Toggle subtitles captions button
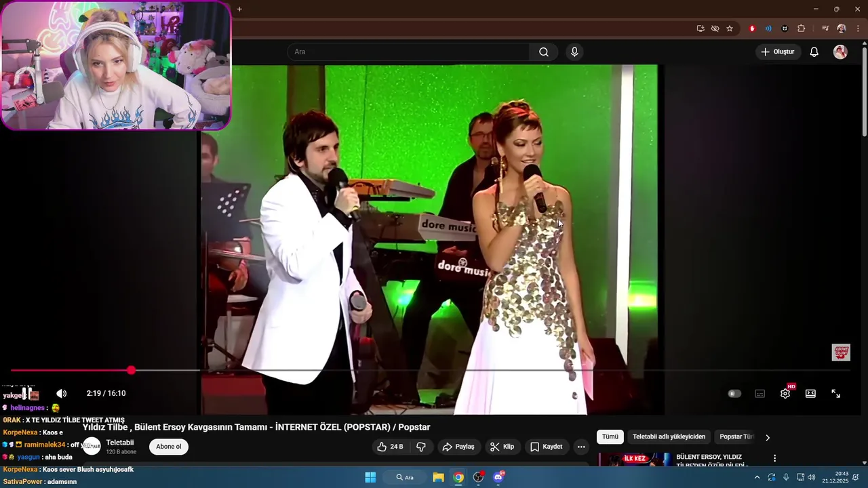Viewport: 868px width, 488px height. pyautogui.click(x=760, y=394)
